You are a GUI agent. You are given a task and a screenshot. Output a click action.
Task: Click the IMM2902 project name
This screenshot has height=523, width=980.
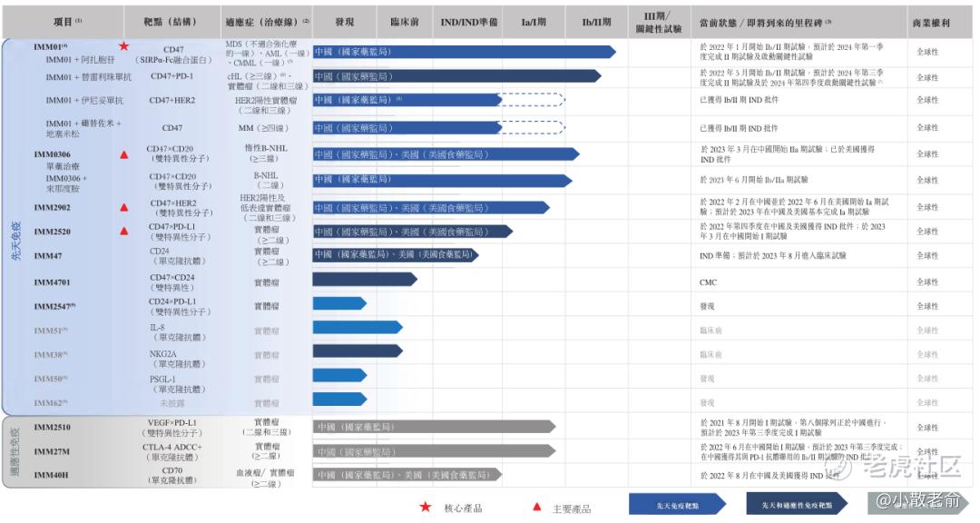52,207
